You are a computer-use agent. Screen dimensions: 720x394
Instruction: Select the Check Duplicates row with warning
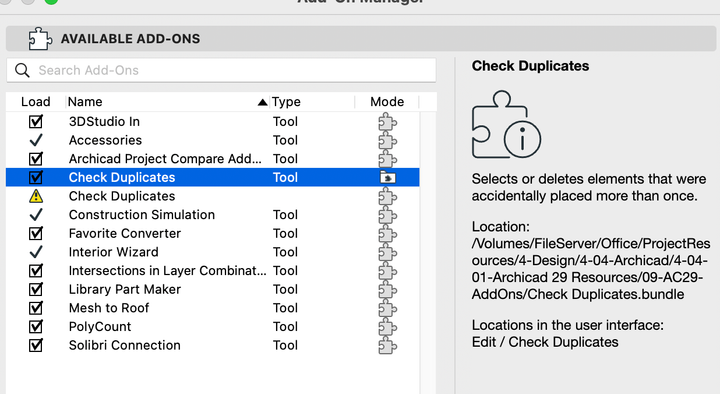pyautogui.click(x=213, y=196)
